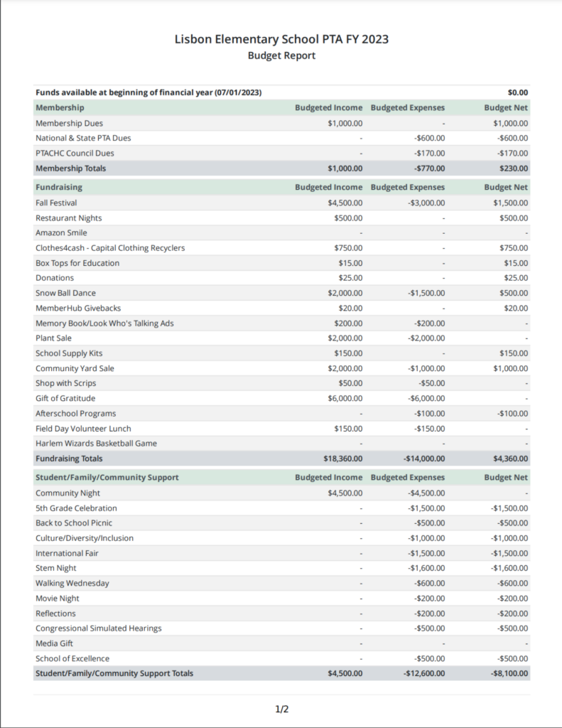Viewport: 562px width, 728px height.
Task: Select Stem Night's -$1,600.00 expense value
Action: [x=426, y=568]
